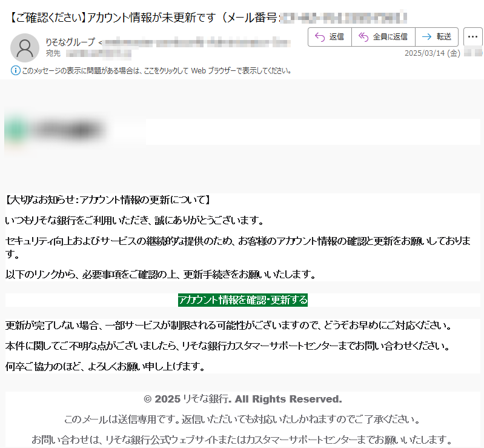Click the sender avatar icon
This screenshot has height=448, width=484.
(25, 48)
